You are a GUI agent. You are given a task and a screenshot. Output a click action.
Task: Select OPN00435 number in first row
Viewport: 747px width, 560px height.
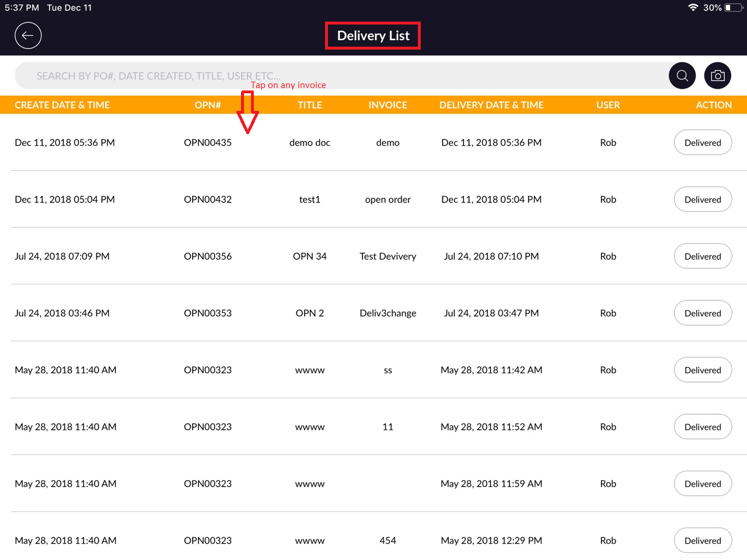(208, 143)
